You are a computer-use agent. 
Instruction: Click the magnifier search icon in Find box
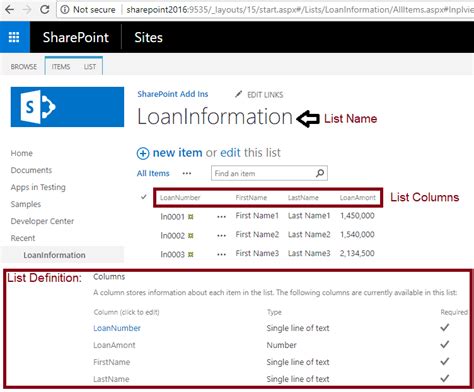320,173
